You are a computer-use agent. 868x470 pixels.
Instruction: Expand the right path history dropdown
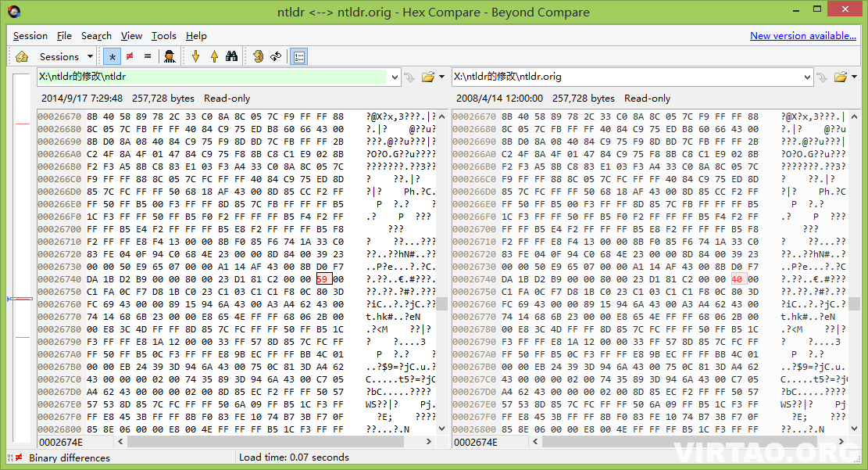coord(807,77)
